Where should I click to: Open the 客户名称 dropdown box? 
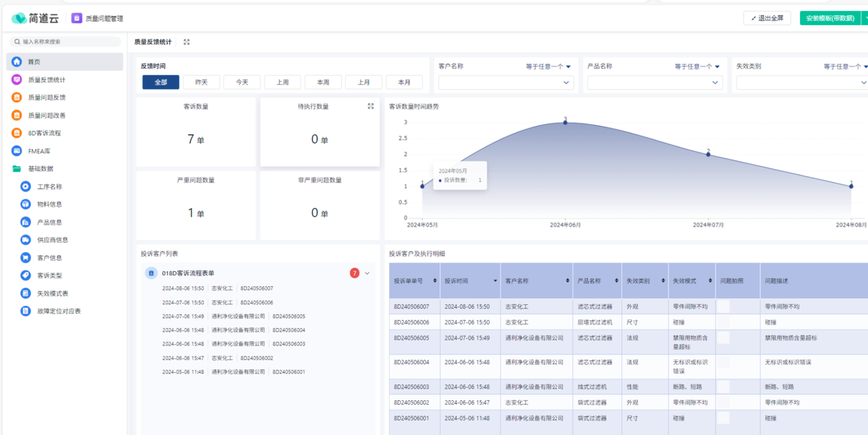point(505,83)
